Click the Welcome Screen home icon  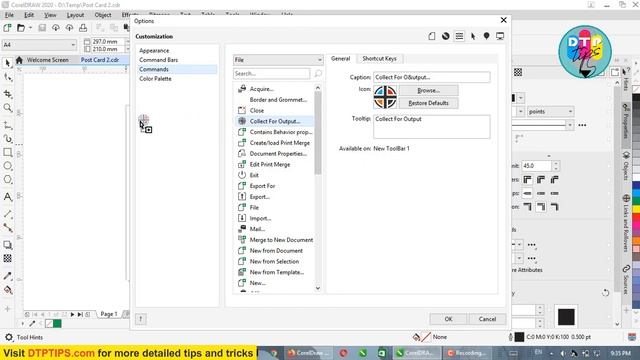(19, 60)
